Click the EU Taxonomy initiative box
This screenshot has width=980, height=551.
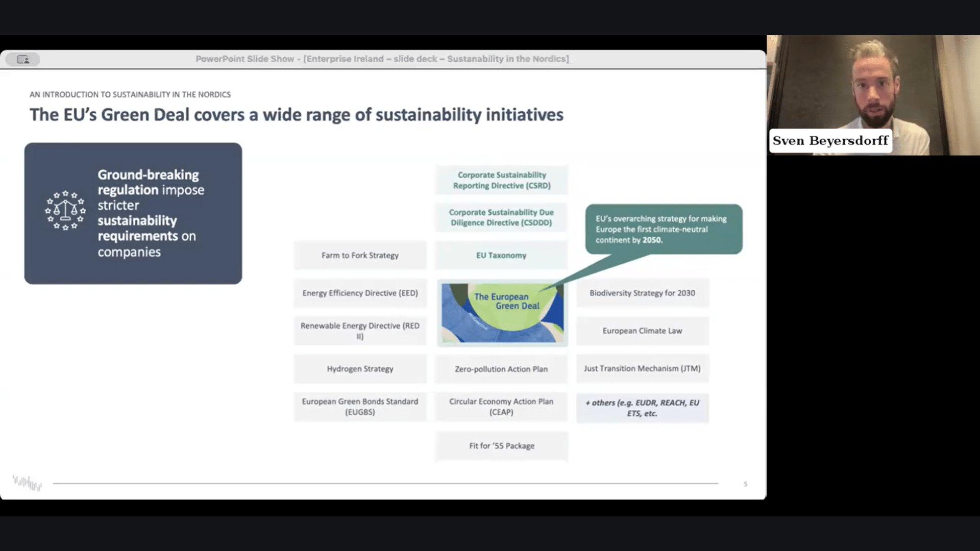point(501,255)
